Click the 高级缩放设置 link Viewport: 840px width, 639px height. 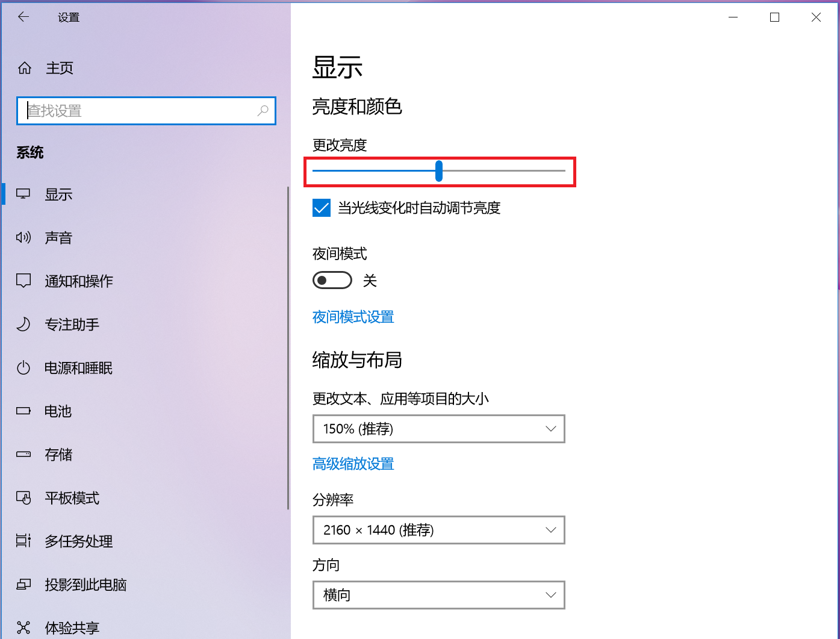[x=353, y=464]
